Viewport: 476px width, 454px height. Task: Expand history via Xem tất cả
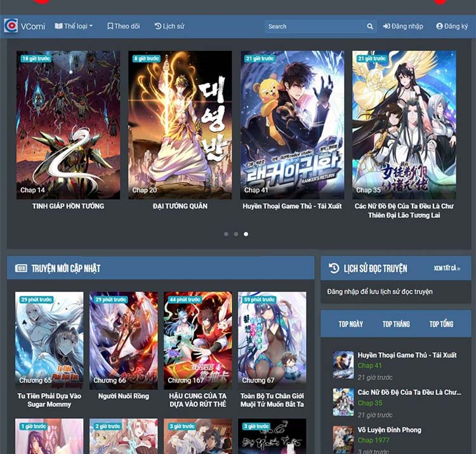click(x=447, y=269)
